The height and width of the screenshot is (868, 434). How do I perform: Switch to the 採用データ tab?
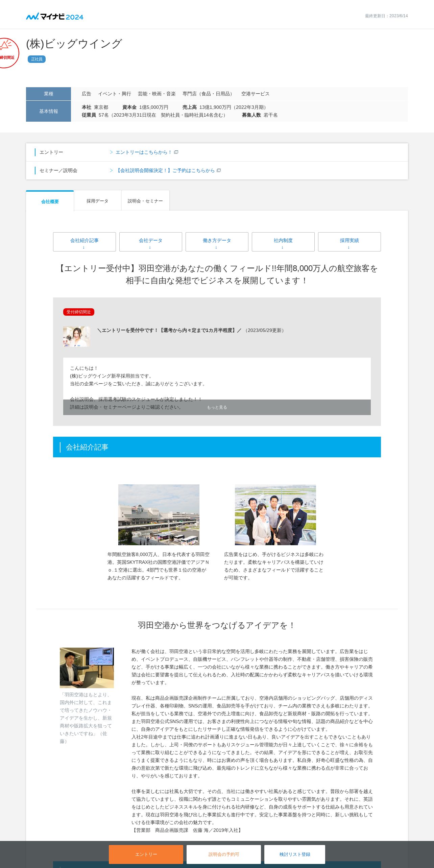[97, 201]
